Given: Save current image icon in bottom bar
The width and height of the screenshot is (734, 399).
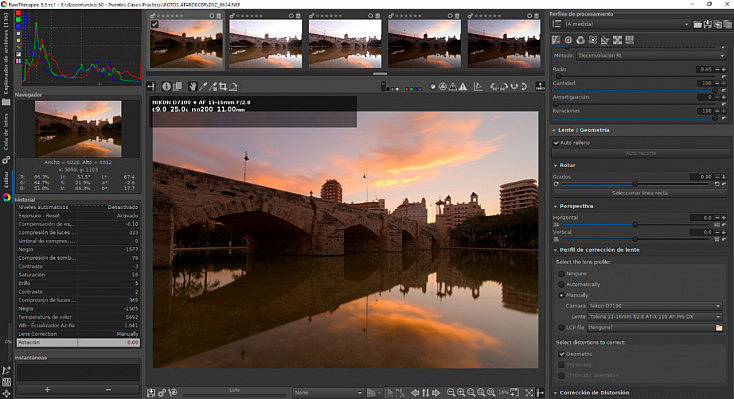Looking at the screenshot, I should click(x=151, y=392).
